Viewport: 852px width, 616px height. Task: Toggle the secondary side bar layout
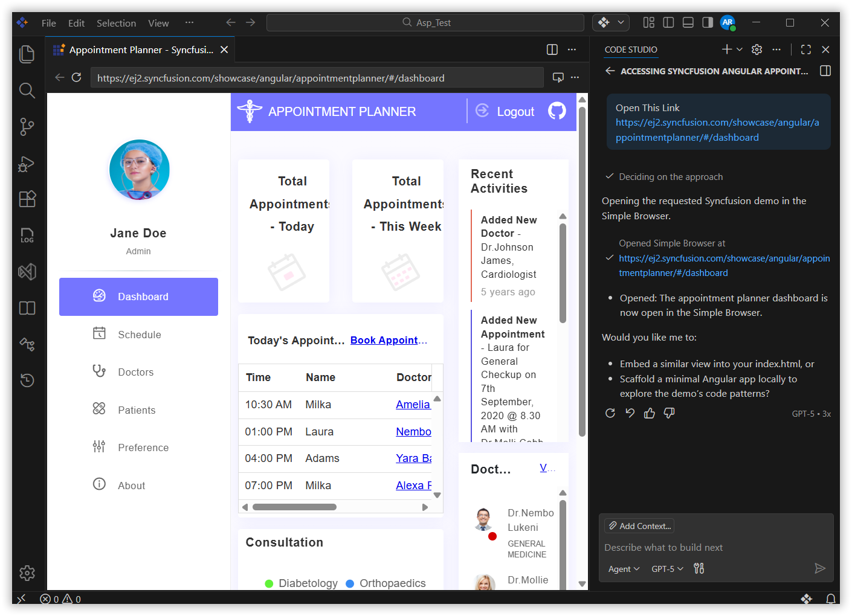[x=708, y=22]
